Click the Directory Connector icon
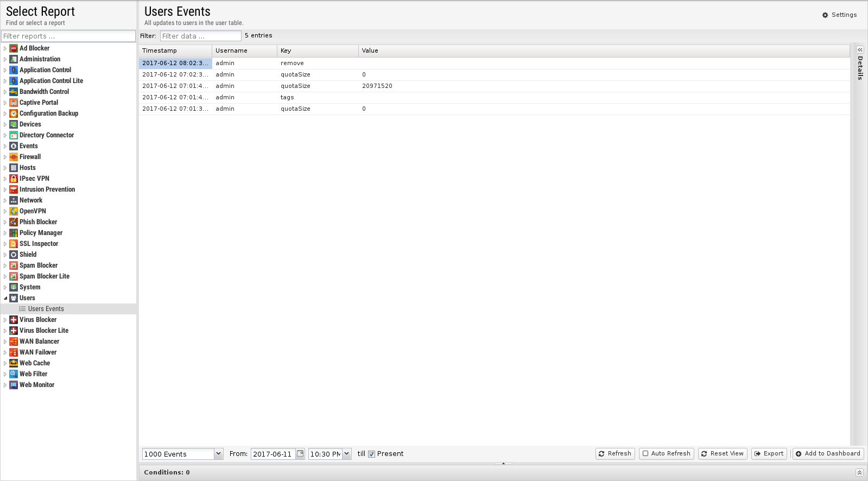 [14, 135]
